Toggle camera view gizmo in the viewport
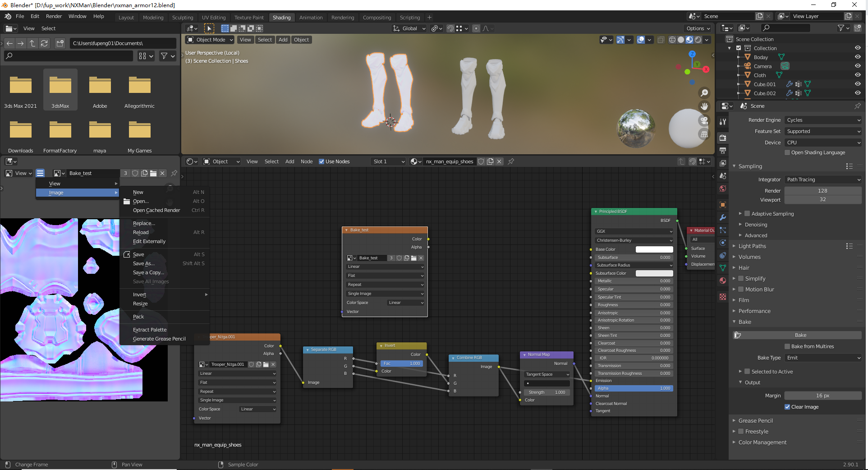The image size is (868, 470). click(704, 120)
